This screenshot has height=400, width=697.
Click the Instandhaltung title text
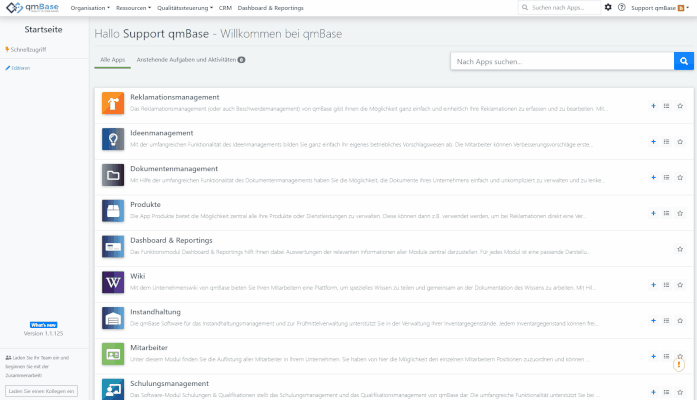click(156, 312)
